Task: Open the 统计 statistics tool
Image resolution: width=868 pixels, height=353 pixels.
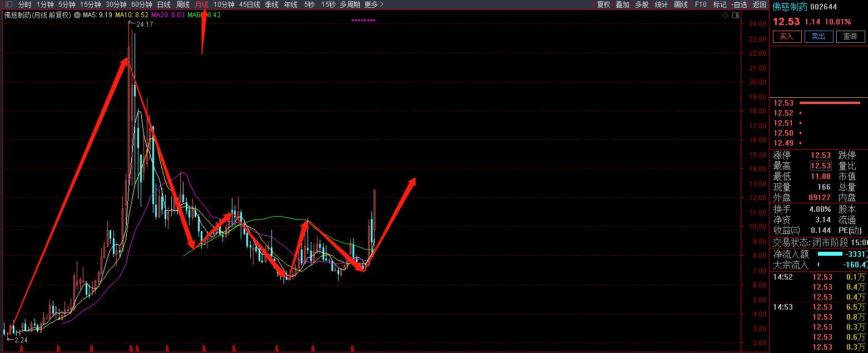Action: click(x=661, y=4)
